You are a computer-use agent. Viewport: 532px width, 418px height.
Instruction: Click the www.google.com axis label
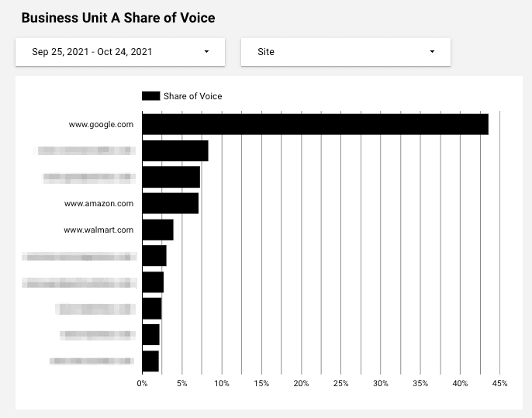pos(101,124)
